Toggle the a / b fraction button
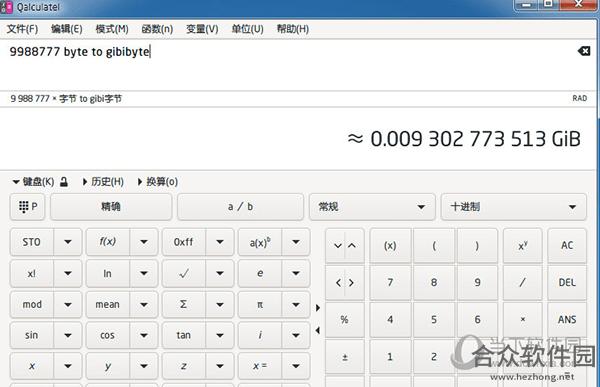 (x=240, y=207)
